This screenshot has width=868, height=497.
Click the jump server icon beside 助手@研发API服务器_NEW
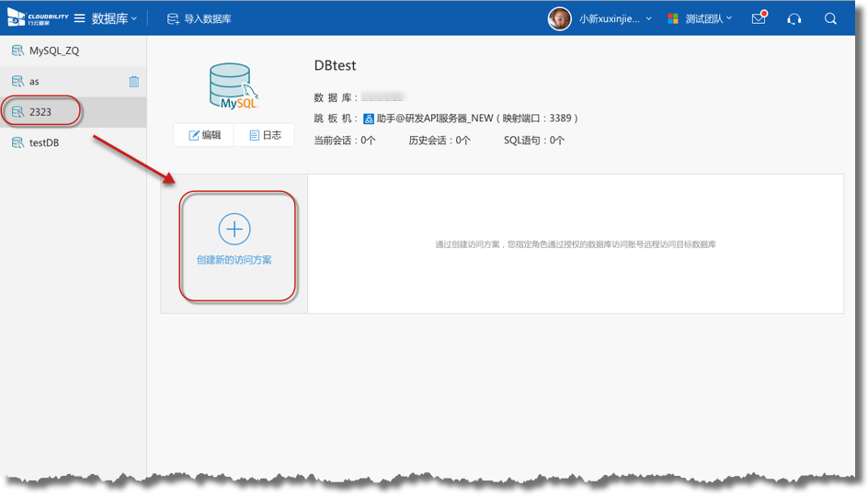pos(368,119)
